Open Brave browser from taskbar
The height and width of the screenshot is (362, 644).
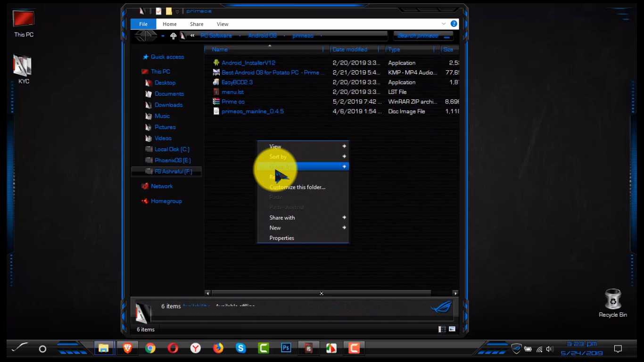point(127,348)
